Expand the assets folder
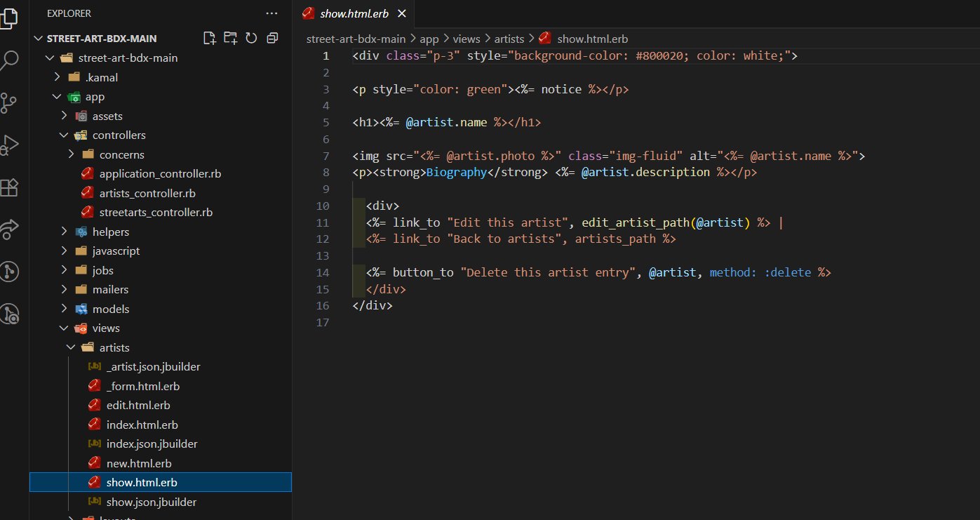This screenshot has width=980, height=520. tap(107, 116)
